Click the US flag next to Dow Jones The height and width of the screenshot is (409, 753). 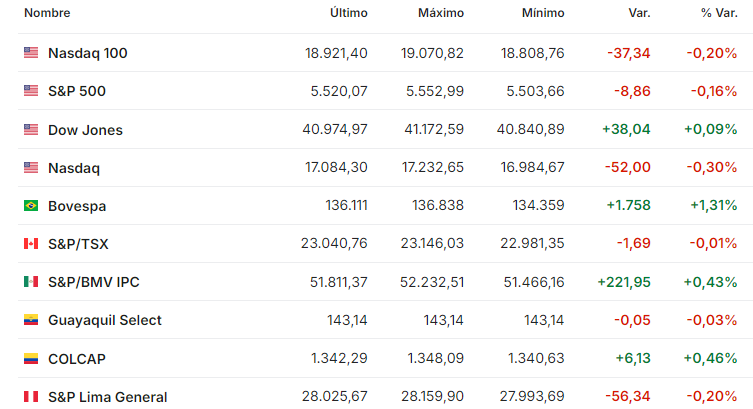(31, 129)
